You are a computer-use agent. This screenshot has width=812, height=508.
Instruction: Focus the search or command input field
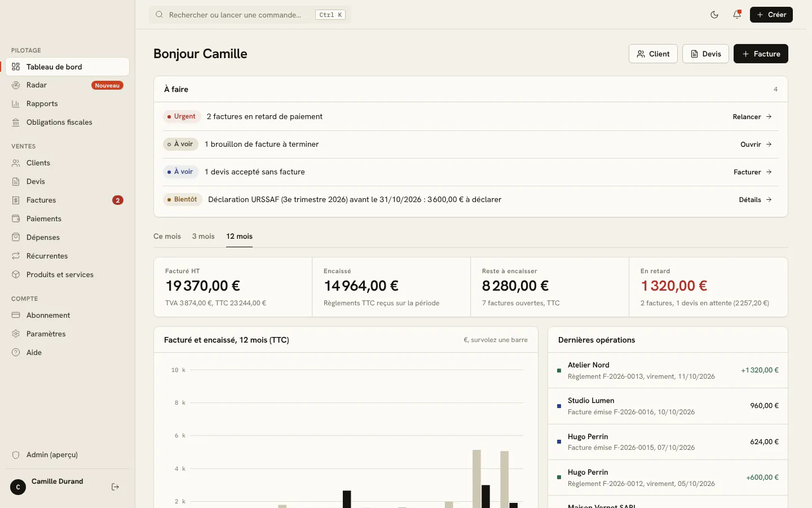(250, 15)
